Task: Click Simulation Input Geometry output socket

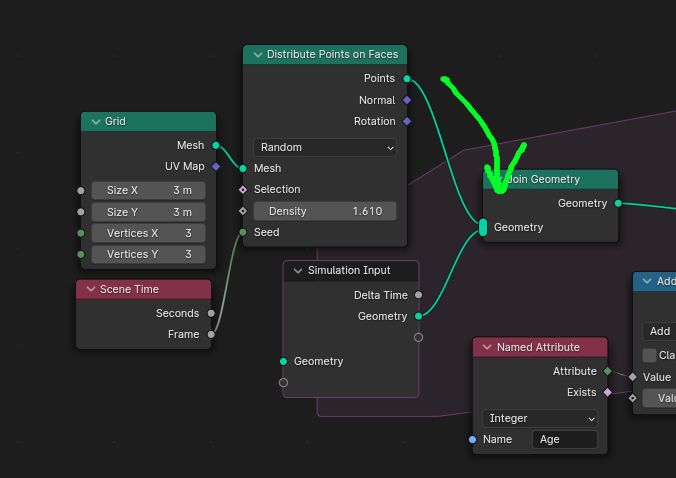Action: pyautogui.click(x=418, y=316)
